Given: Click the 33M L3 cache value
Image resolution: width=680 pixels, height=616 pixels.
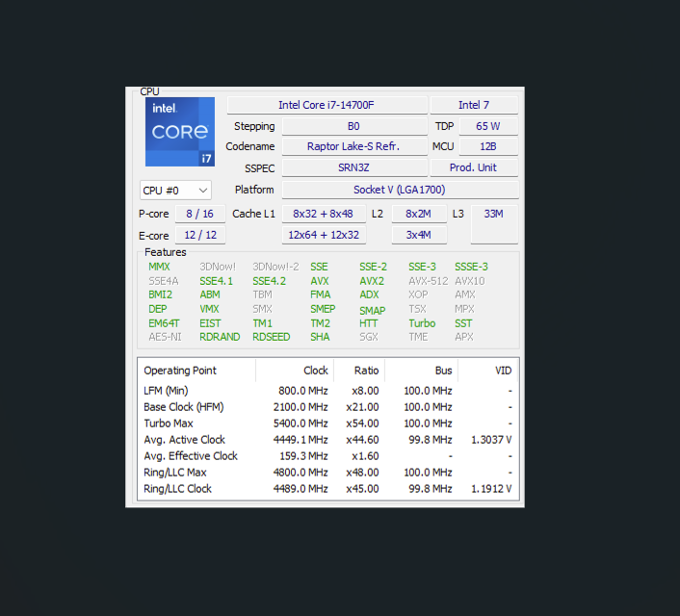Looking at the screenshot, I should (x=494, y=224).
